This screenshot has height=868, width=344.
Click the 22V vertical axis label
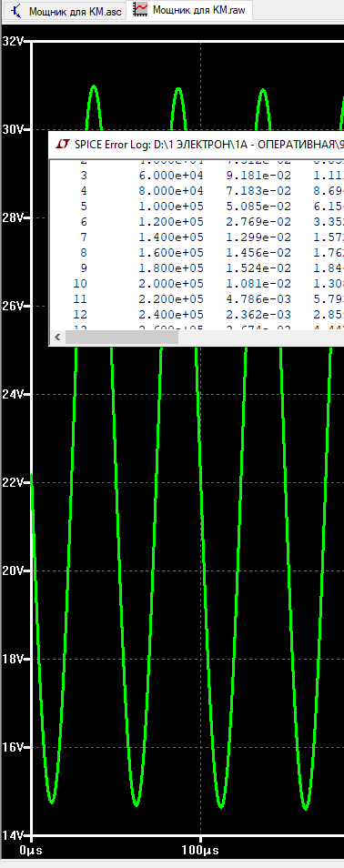coord(14,483)
